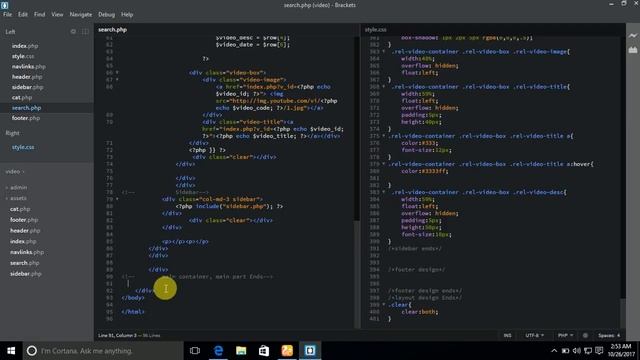Click the linting status circle indicator
The width and height of the screenshot is (640, 360).
coord(585,336)
